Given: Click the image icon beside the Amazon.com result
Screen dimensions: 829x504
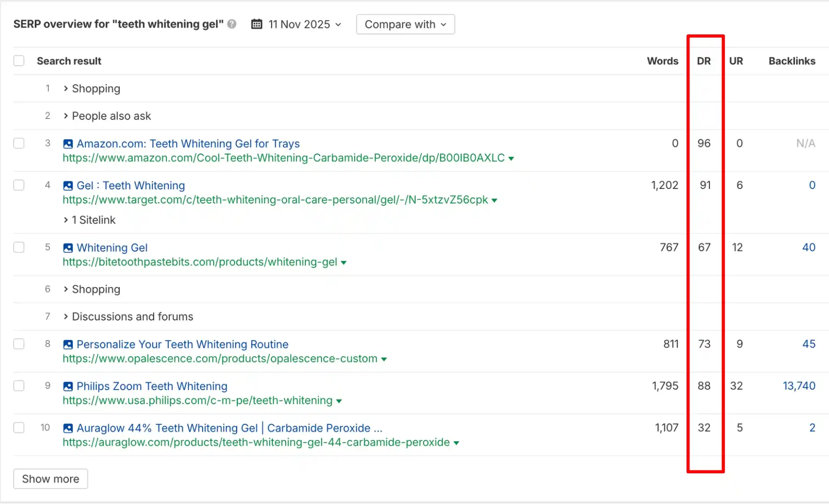Looking at the screenshot, I should point(68,144).
